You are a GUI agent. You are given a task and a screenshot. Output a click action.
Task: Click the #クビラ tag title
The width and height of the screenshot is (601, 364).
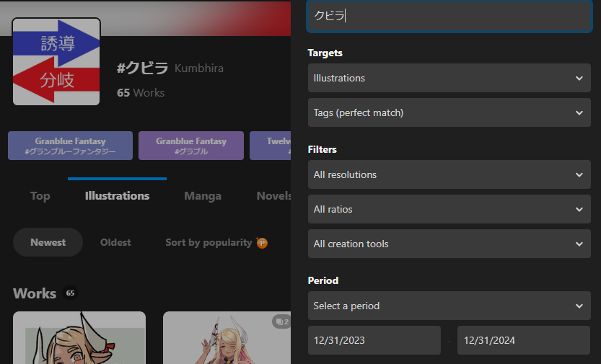[143, 68]
